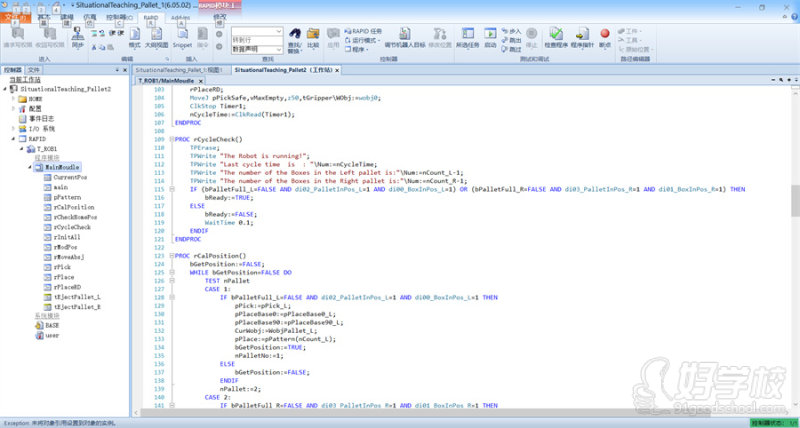Click the Snippet insert icon
800x428 pixels.
tap(182, 36)
